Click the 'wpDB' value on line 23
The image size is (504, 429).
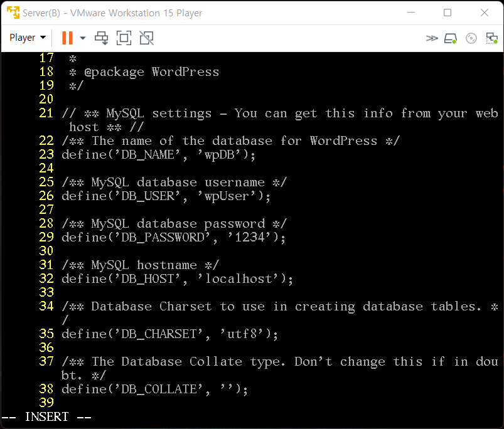tap(218, 155)
